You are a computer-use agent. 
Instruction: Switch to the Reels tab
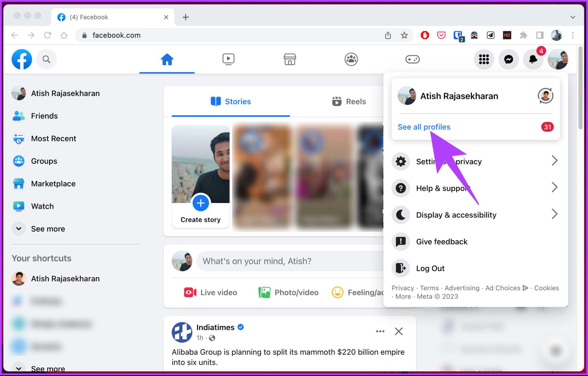click(349, 101)
